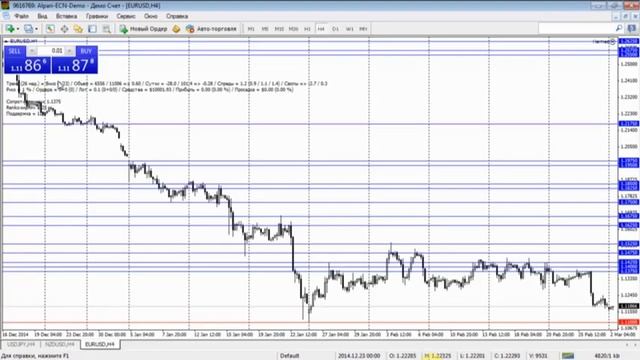Toggle the Navigator panel icon

point(78,29)
